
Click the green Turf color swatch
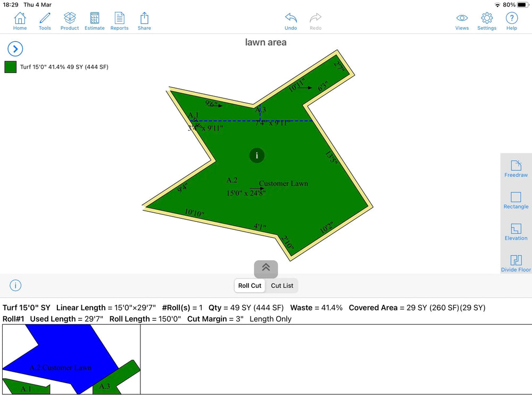(x=11, y=67)
